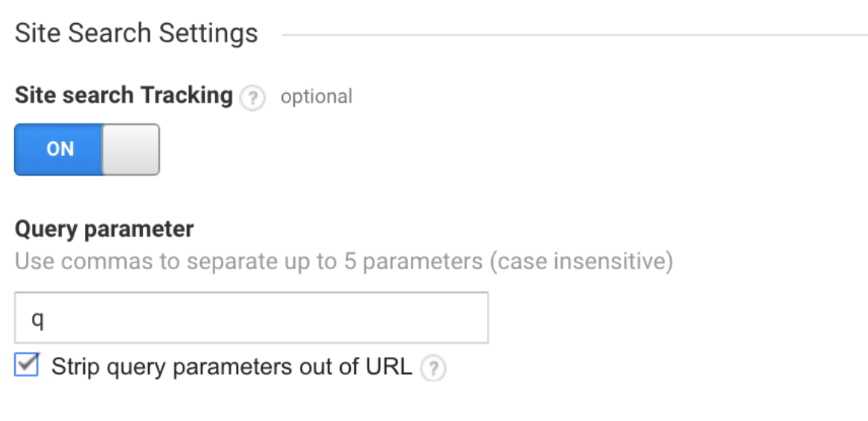Click the divider line after Site Search Settings
868x421 pixels.
pos(575,35)
